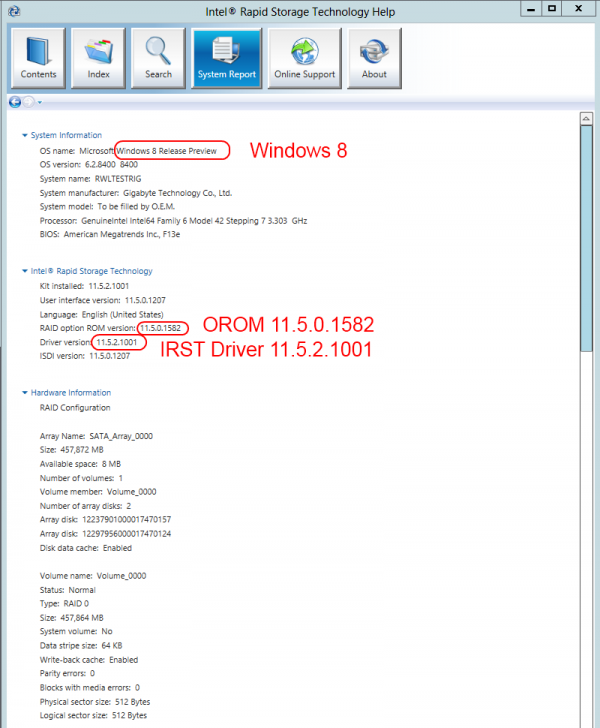Click the app icon in title bar
Viewport: 600px width, 728px height.
point(14,11)
